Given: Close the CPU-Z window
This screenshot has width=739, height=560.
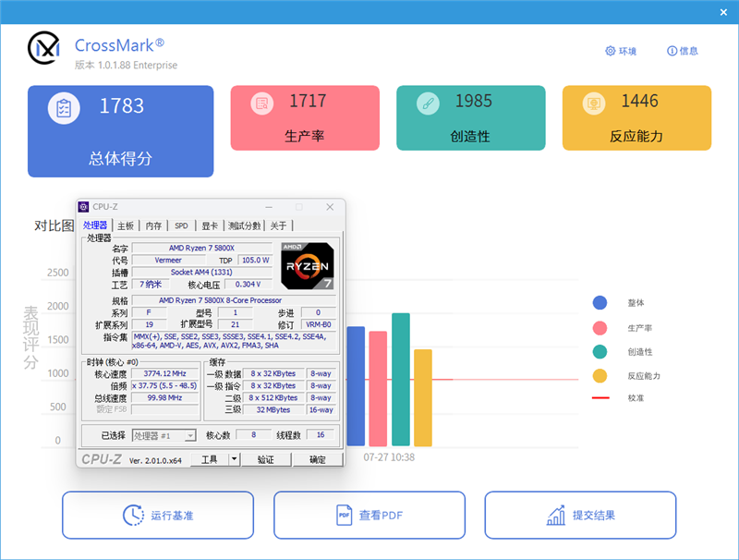Looking at the screenshot, I should [330, 207].
